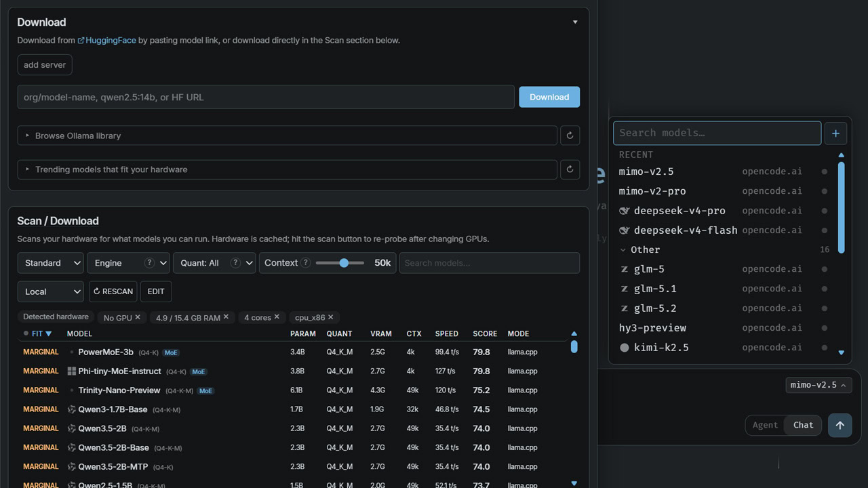
Task: Collapse the Download section
Action: coord(575,22)
